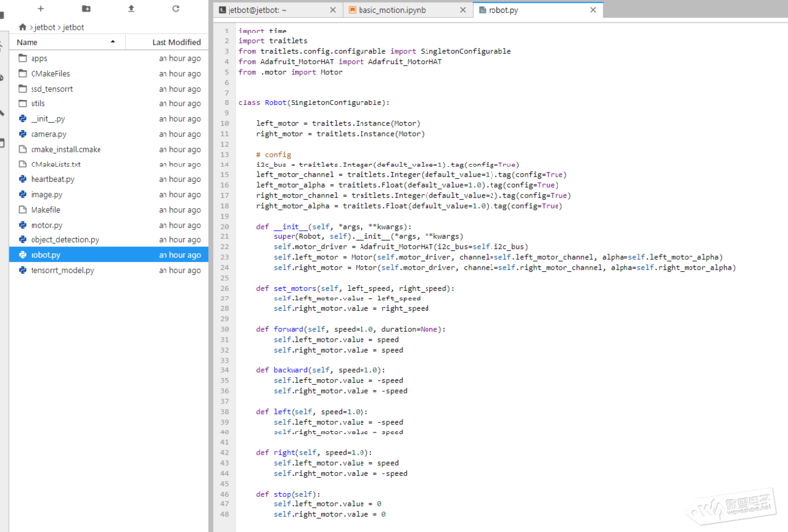Click the Python icon next to camera.py

[22, 134]
